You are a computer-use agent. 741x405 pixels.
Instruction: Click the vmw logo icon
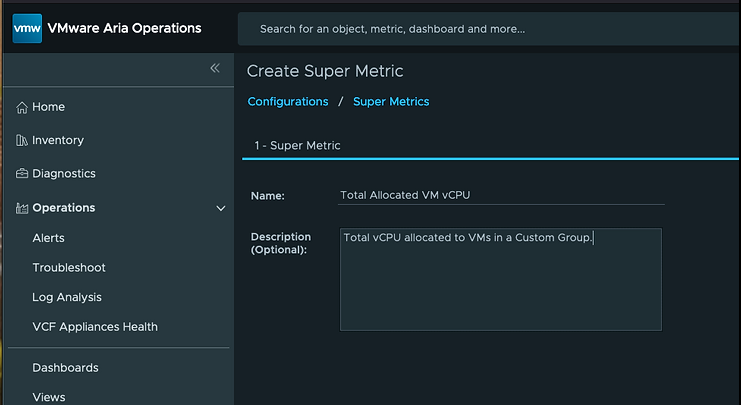[x=27, y=29]
